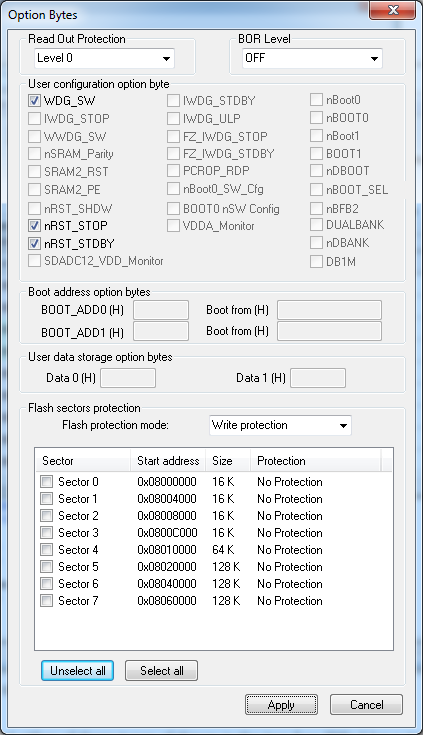This screenshot has width=423, height=735.
Task: Click the FZ_IWDG_STOP checkbox
Action: click(x=174, y=136)
